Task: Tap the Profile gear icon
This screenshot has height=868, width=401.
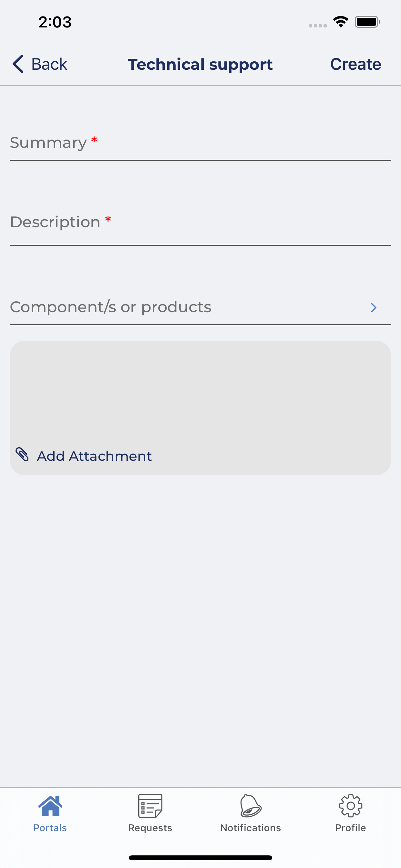Action: point(350,806)
